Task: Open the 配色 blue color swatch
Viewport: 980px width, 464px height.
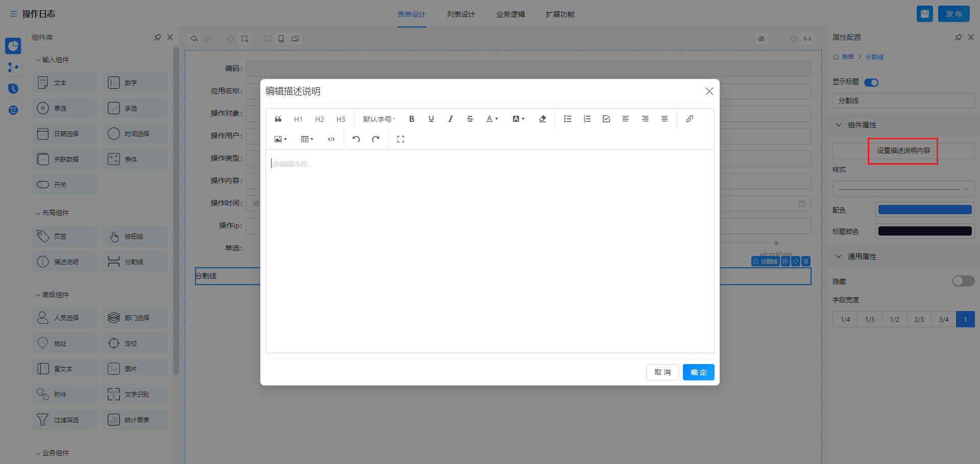Action: (x=924, y=210)
